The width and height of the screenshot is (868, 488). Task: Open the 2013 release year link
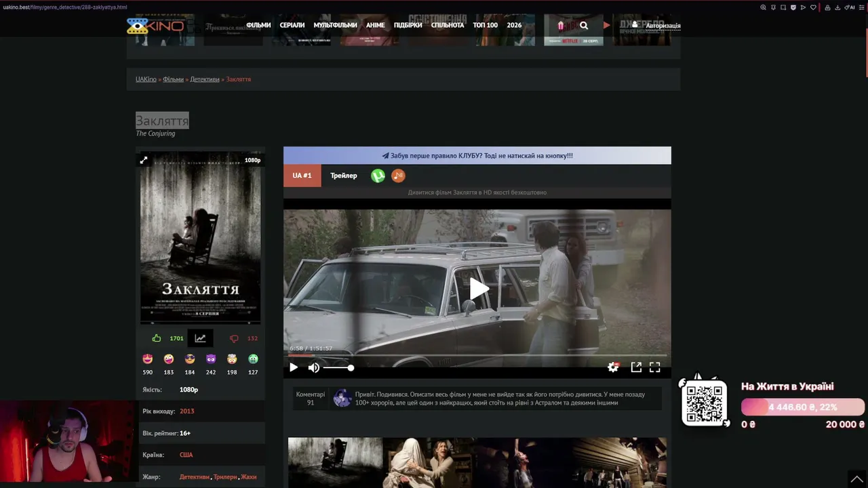tap(187, 411)
